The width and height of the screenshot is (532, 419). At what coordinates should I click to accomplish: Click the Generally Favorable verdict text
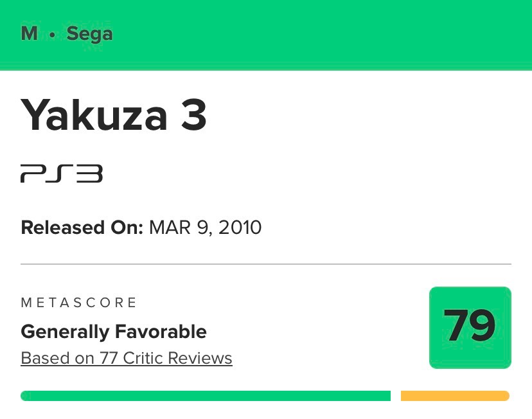[114, 332]
